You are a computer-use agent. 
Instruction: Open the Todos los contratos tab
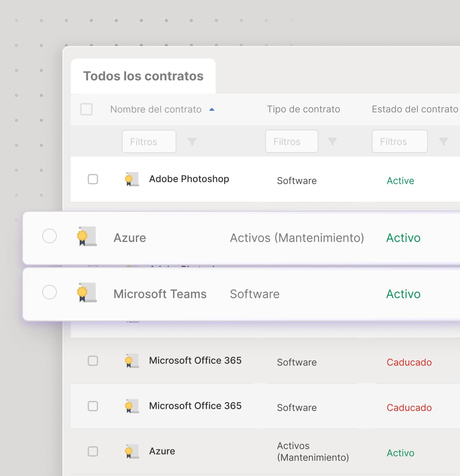click(143, 76)
